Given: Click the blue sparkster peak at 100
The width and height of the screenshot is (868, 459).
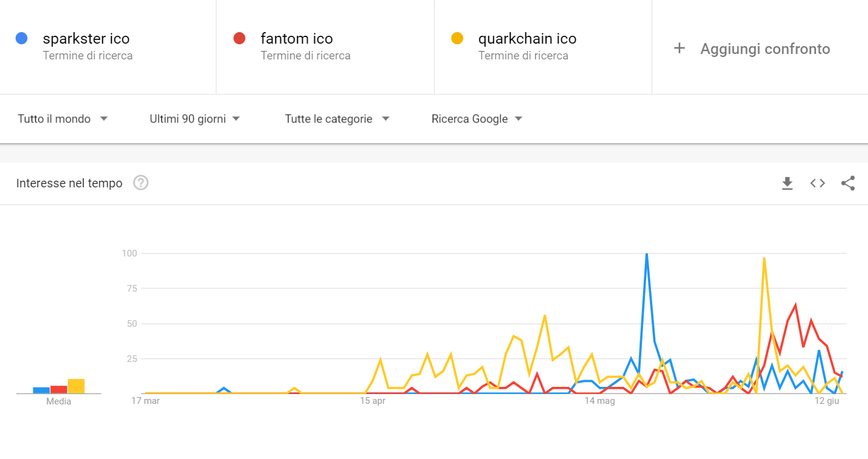Looking at the screenshot, I should pyautogui.click(x=647, y=254).
